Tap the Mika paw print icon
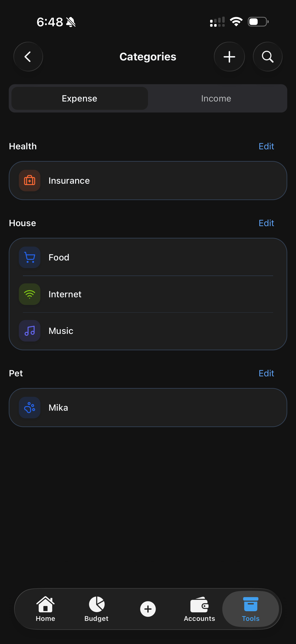This screenshot has width=296, height=644. pos(30,408)
